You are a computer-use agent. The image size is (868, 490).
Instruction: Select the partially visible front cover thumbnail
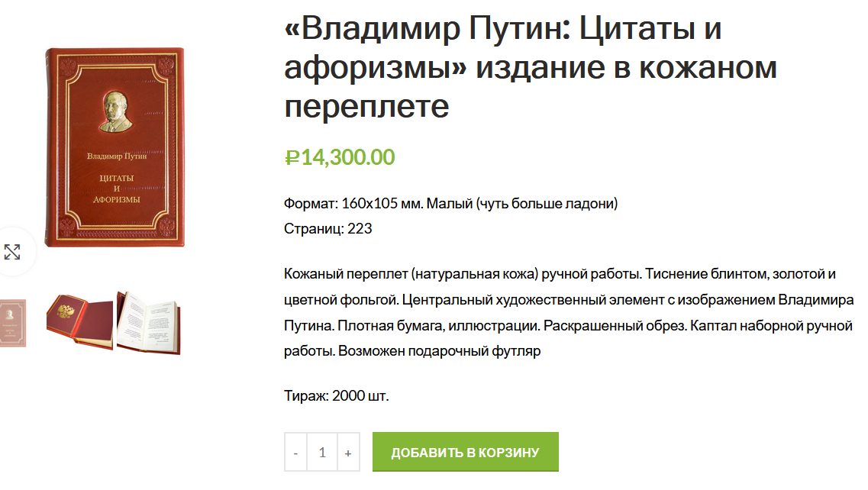(13, 323)
